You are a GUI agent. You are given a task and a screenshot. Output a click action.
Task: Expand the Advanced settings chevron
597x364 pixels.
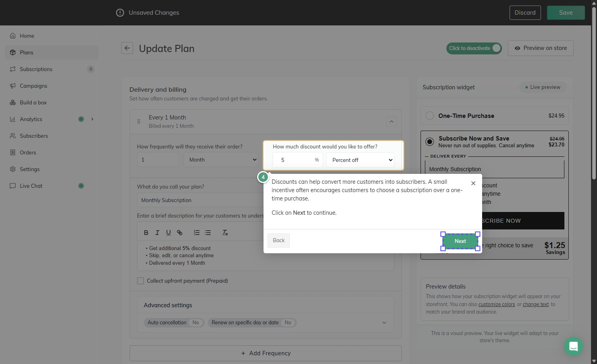[x=384, y=323]
